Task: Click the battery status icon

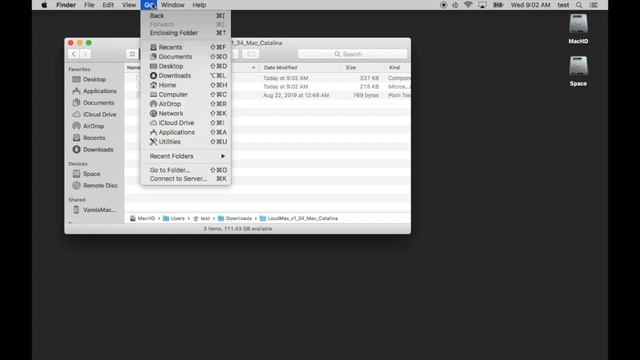Action: coord(498,5)
